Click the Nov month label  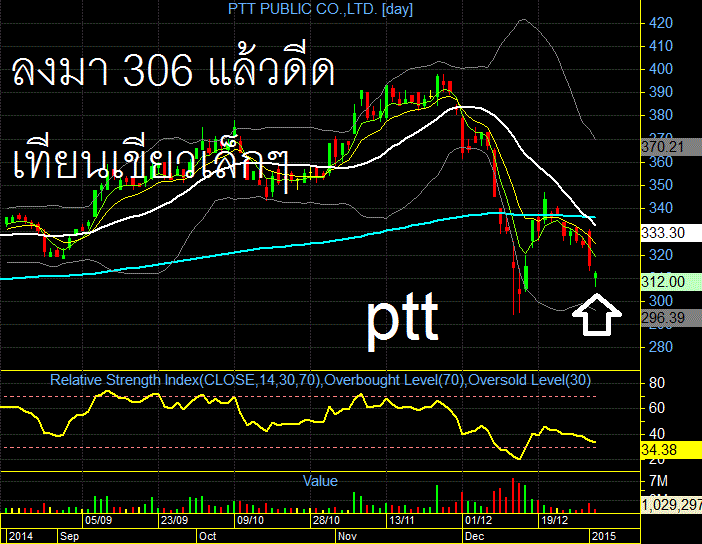click(x=347, y=536)
